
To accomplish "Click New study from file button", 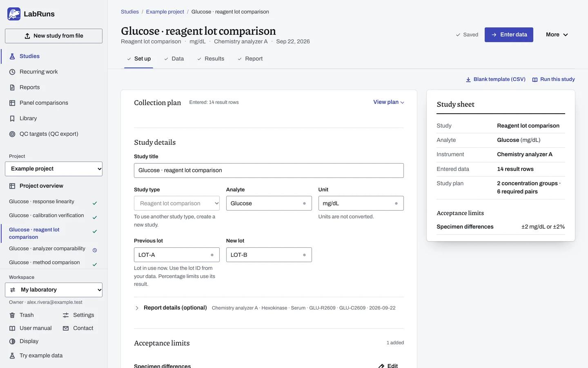I will click(x=53, y=36).
